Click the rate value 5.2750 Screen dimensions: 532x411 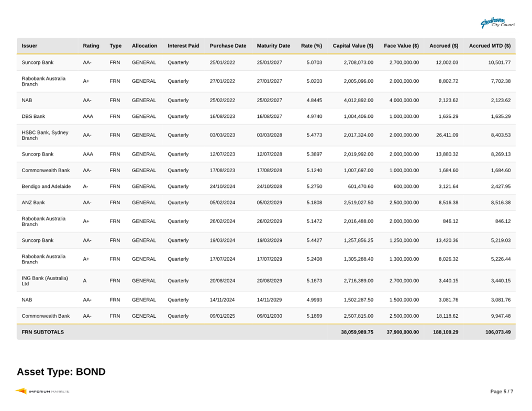tap(314, 186)
